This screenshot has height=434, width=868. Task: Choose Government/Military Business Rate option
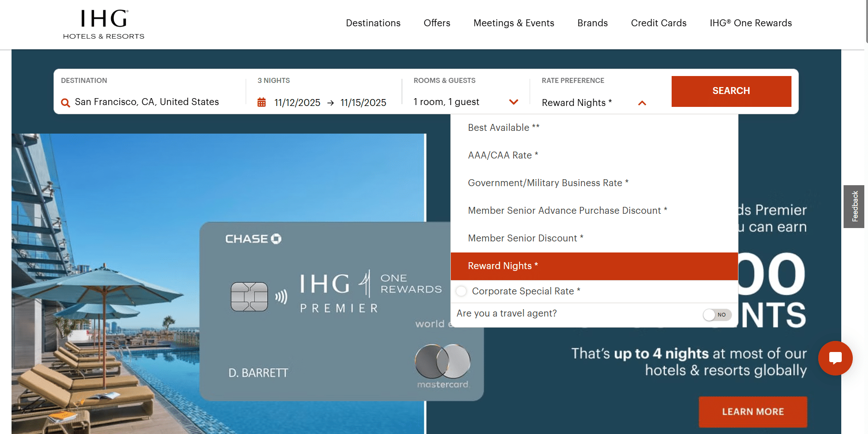pyautogui.click(x=594, y=183)
